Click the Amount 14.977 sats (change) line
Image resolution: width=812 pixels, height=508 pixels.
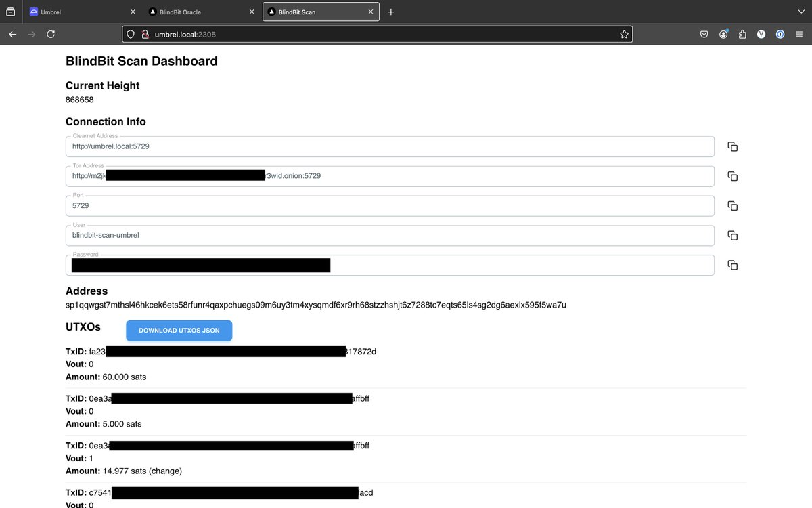tap(124, 471)
